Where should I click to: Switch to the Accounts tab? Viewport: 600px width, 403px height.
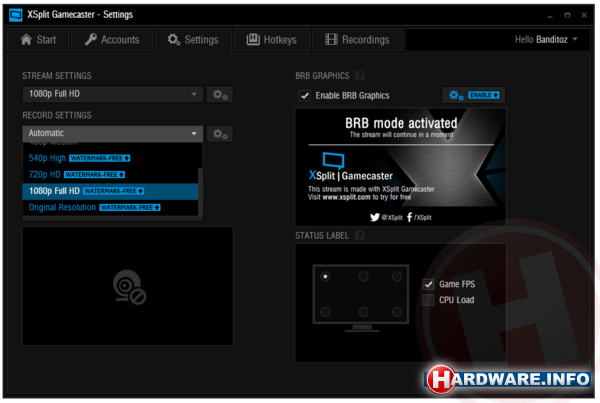point(112,39)
